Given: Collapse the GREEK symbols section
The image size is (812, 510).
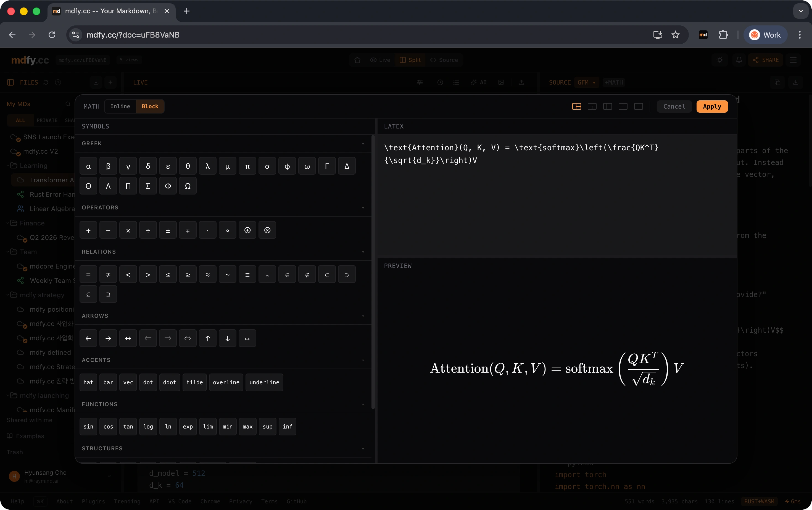Looking at the screenshot, I should pos(363,144).
